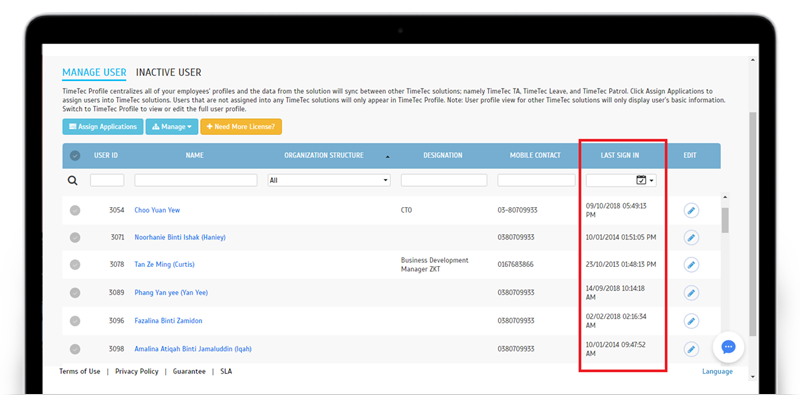Click the CTO designation cell

pyautogui.click(x=407, y=210)
